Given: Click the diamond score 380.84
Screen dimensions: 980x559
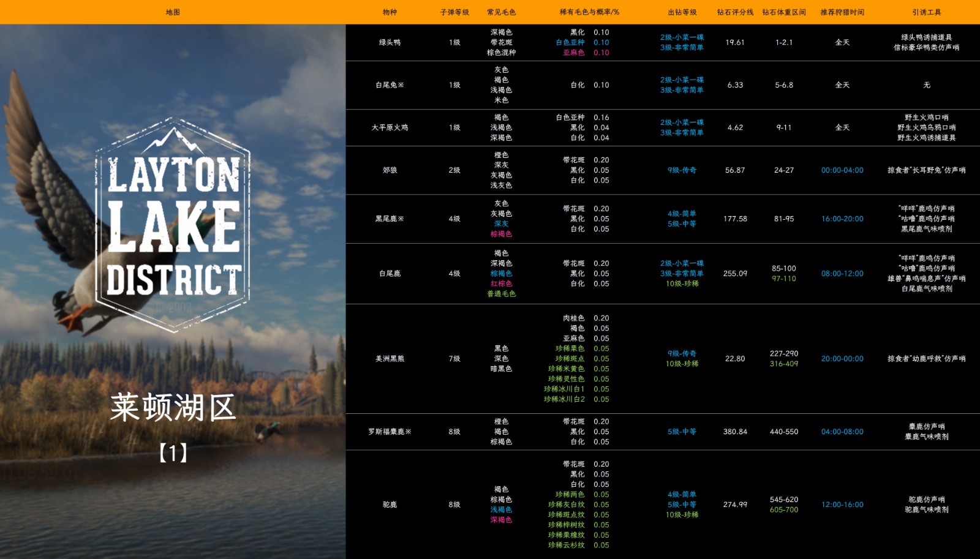Looking at the screenshot, I should click(x=735, y=432).
